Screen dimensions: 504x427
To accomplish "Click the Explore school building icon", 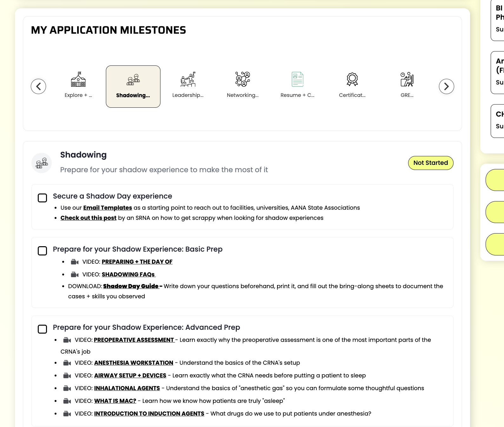I will click(x=78, y=79).
